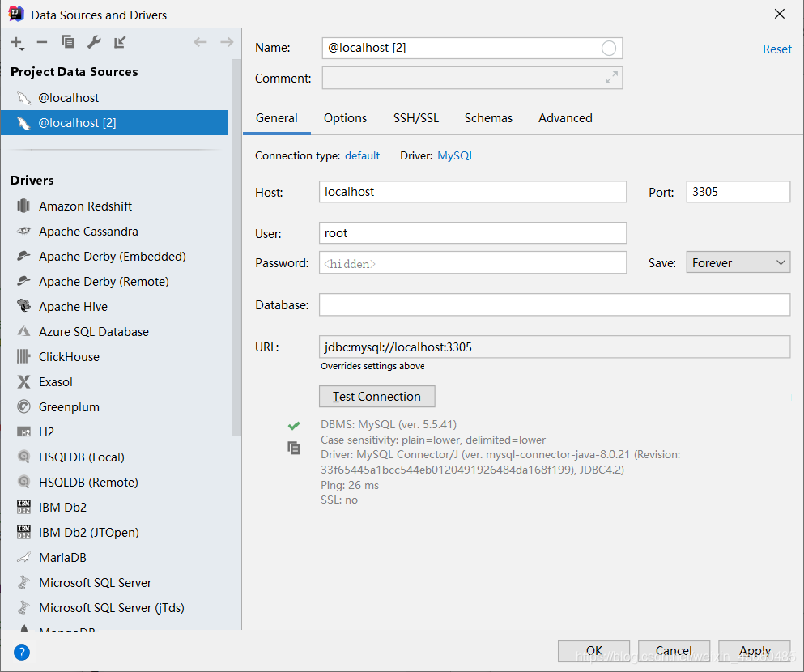Screen dimensions: 804x672
Task: Open the Schemas tab
Action: coord(488,118)
